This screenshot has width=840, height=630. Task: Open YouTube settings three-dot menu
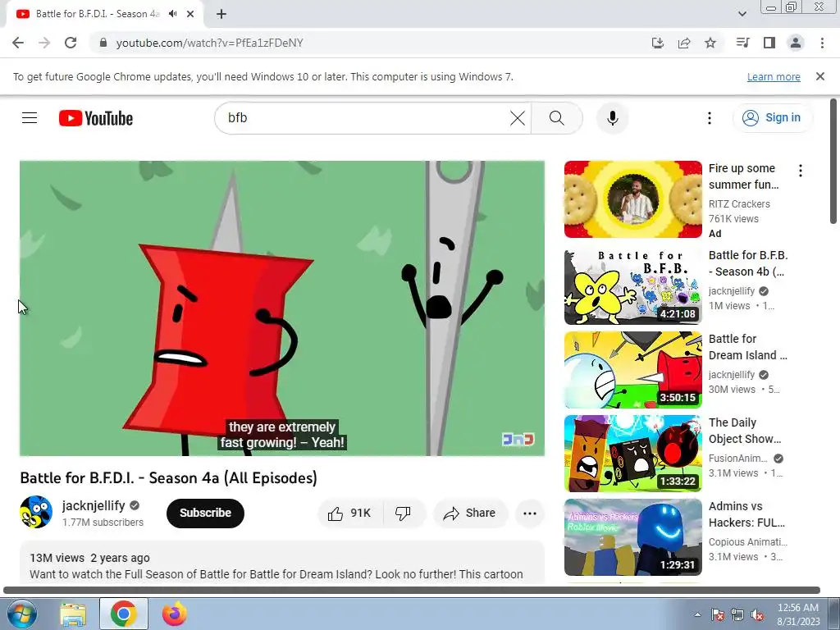pos(710,118)
